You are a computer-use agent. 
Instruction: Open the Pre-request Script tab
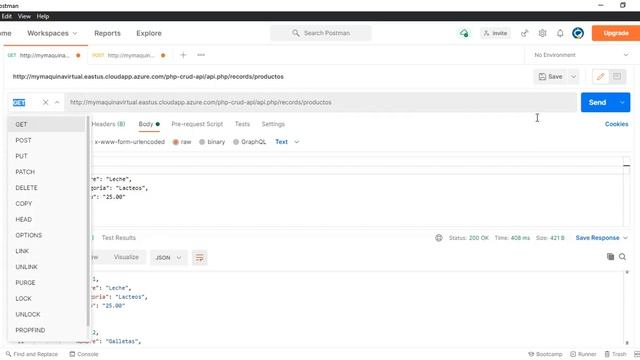pyautogui.click(x=197, y=124)
